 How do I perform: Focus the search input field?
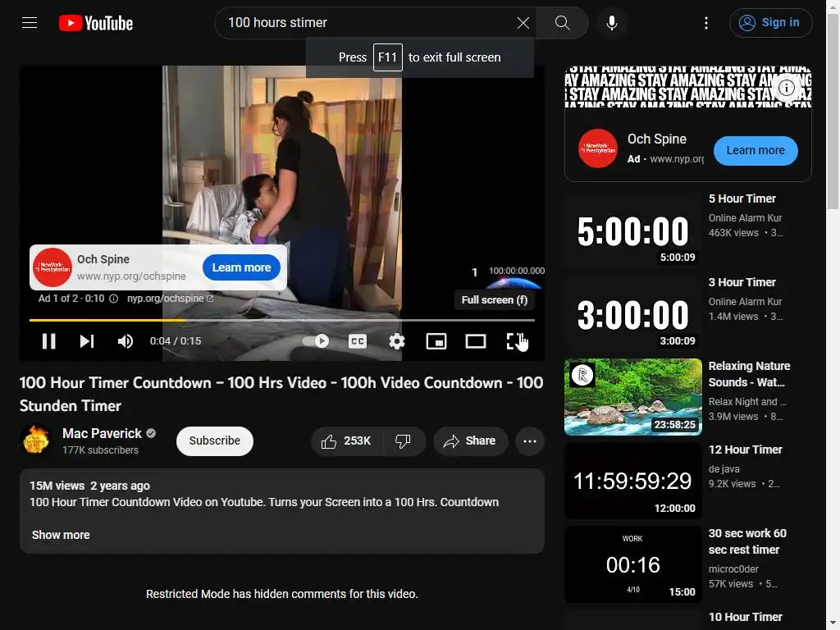click(370, 22)
